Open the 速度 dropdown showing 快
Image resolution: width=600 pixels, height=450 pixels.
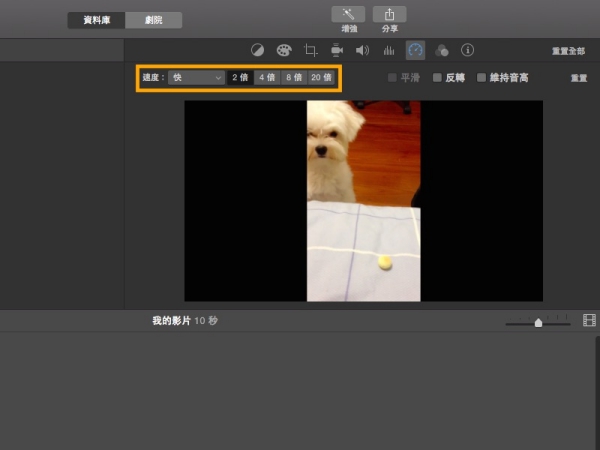click(196, 78)
